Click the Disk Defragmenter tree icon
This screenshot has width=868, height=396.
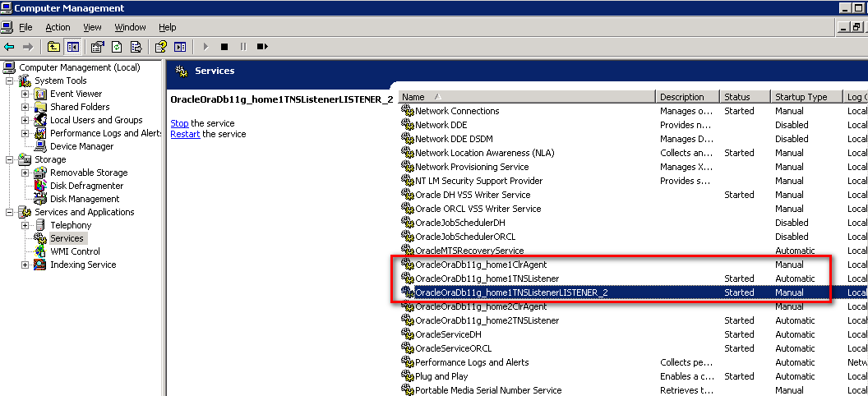(41, 186)
